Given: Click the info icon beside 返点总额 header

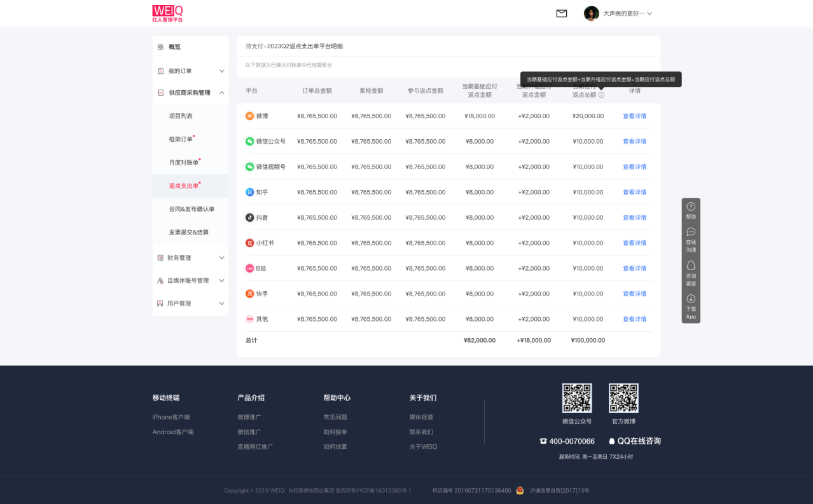Looking at the screenshot, I should (601, 95).
